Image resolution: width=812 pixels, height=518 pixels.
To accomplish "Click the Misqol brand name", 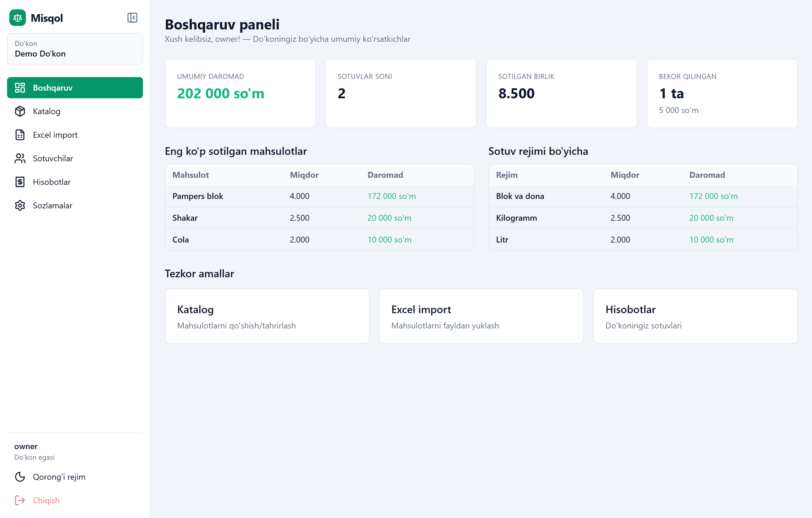I will point(47,18).
